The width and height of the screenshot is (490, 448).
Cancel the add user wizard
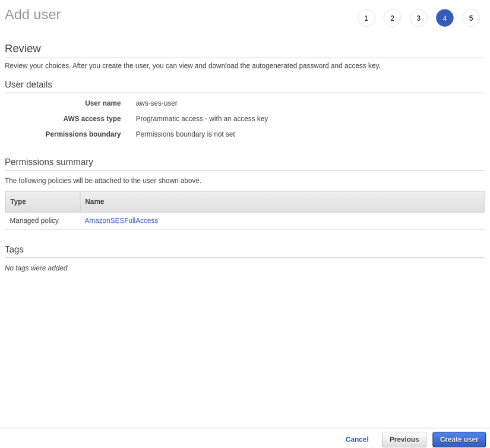[357, 440]
